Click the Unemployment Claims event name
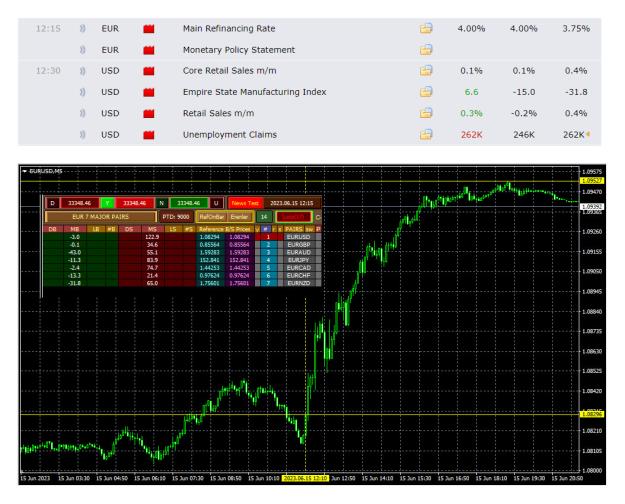The height and width of the screenshot is (504, 625). tap(230, 135)
